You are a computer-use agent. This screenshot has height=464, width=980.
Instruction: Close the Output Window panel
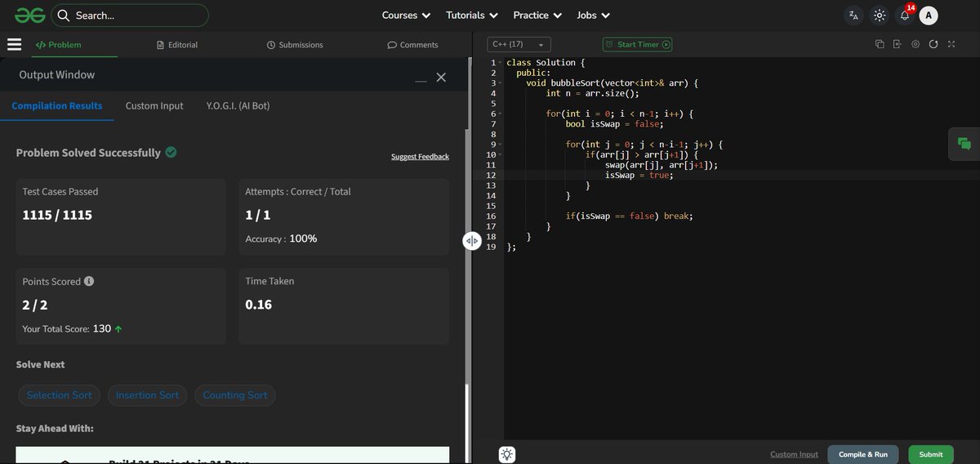pos(441,77)
